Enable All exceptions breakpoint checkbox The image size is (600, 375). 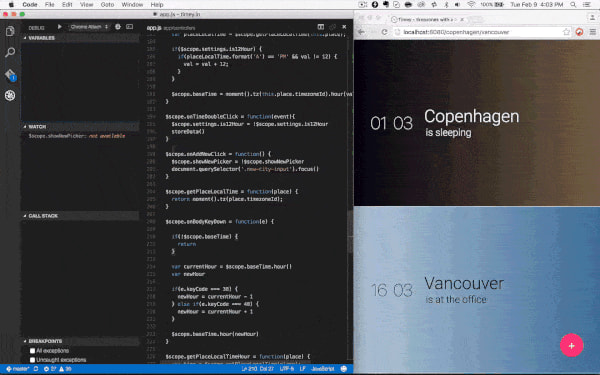33,351
